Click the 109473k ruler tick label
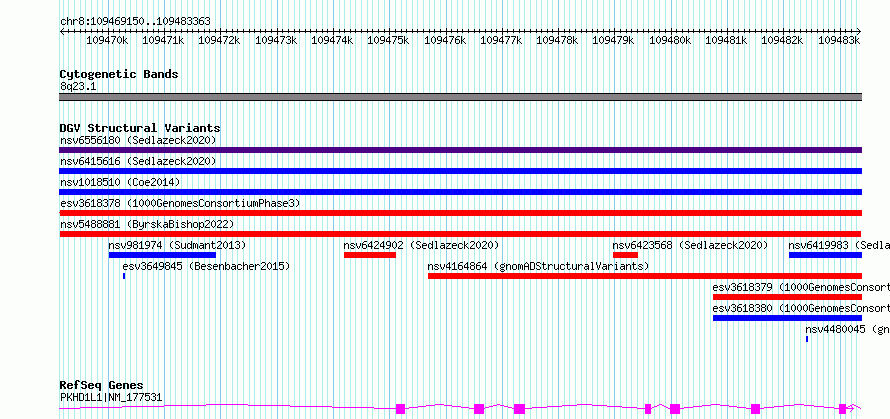890x419 pixels. click(276, 40)
